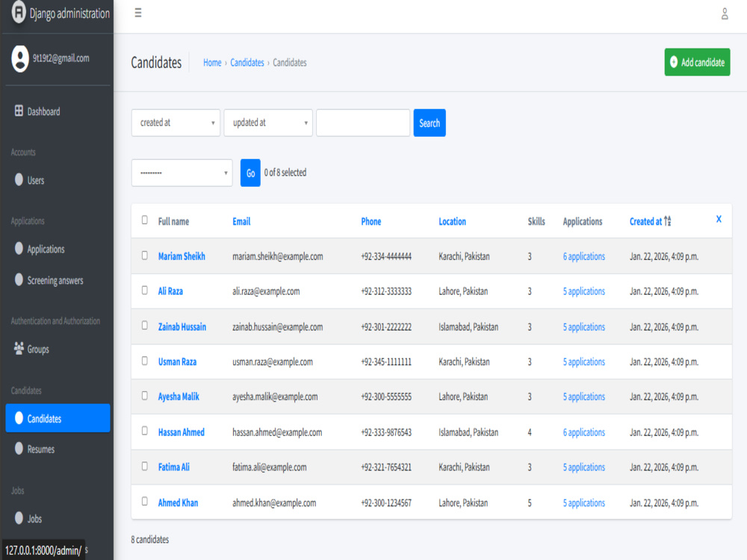Select the Usman Raza row checkbox
Image resolution: width=747 pixels, height=560 pixels.
[x=144, y=361]
